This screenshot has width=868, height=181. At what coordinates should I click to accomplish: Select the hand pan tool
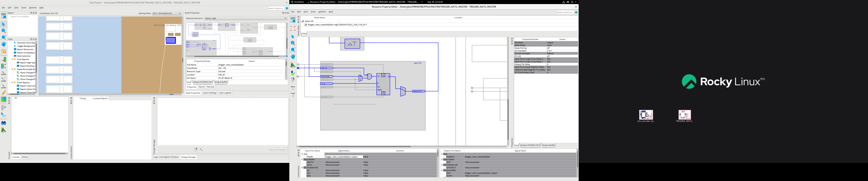3,44
